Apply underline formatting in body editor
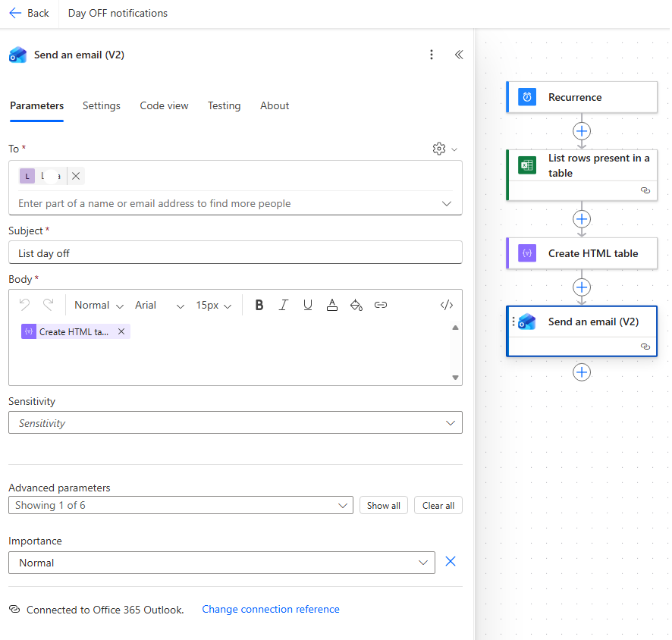This screenshot has width=672, height=640. pyautogui.click(x=308, y=305)
